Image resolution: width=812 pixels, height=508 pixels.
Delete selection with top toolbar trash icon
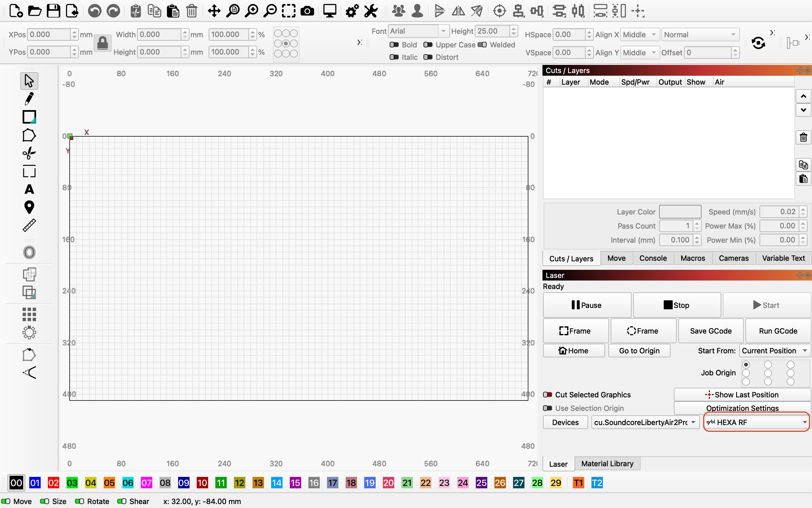click(x=192, y=11)
